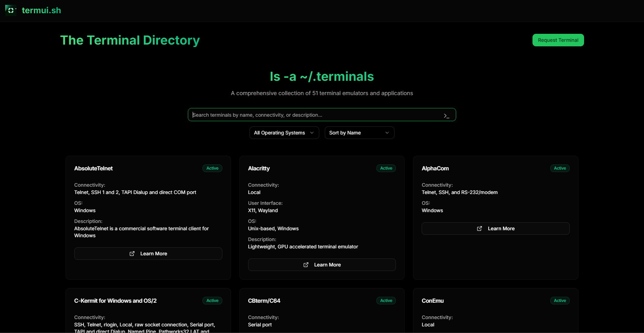Toggle the Active badge on AbsoluteTelnet
Viewport: 644px width, 333px height.
[x=212, y=168]
